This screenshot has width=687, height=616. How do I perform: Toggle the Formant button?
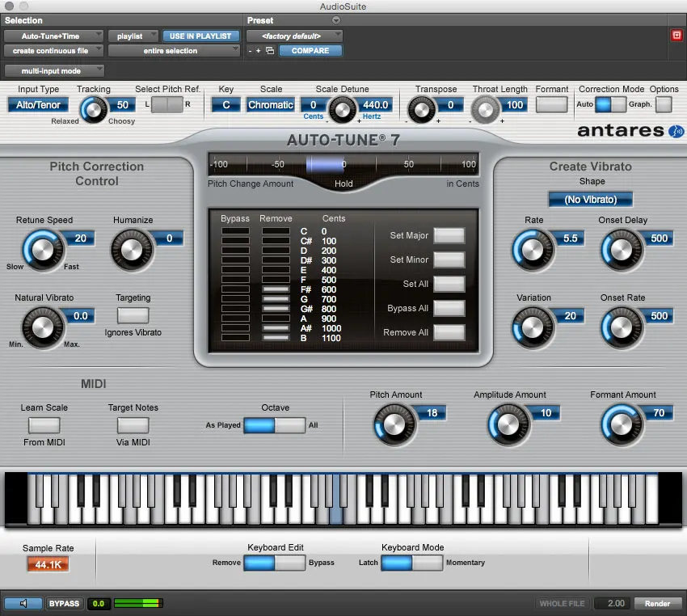tap(551, 105)
